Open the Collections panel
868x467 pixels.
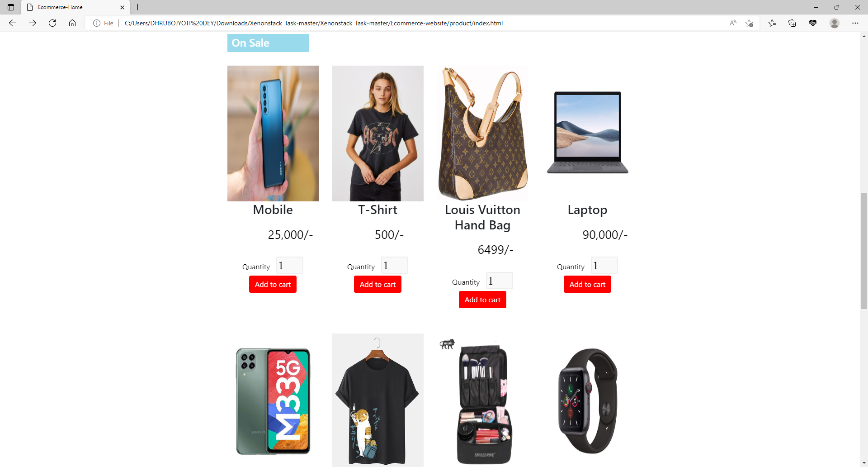tap(792, 23)
